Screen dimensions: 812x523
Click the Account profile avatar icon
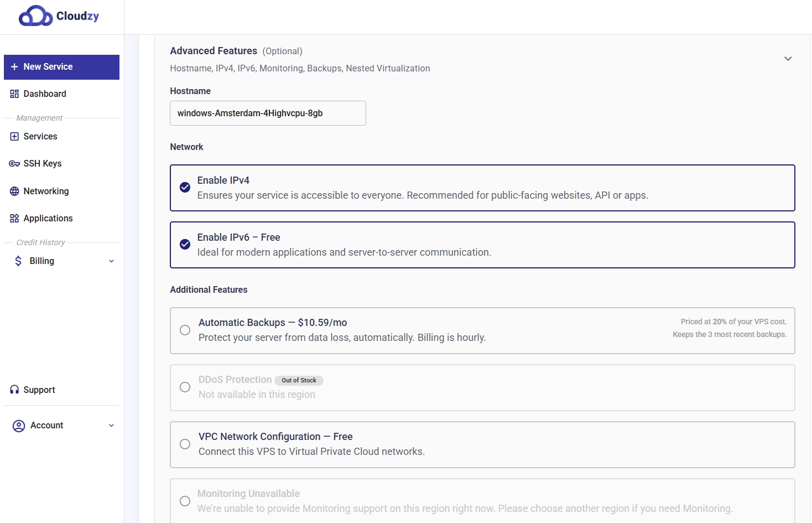coord(19,426)
